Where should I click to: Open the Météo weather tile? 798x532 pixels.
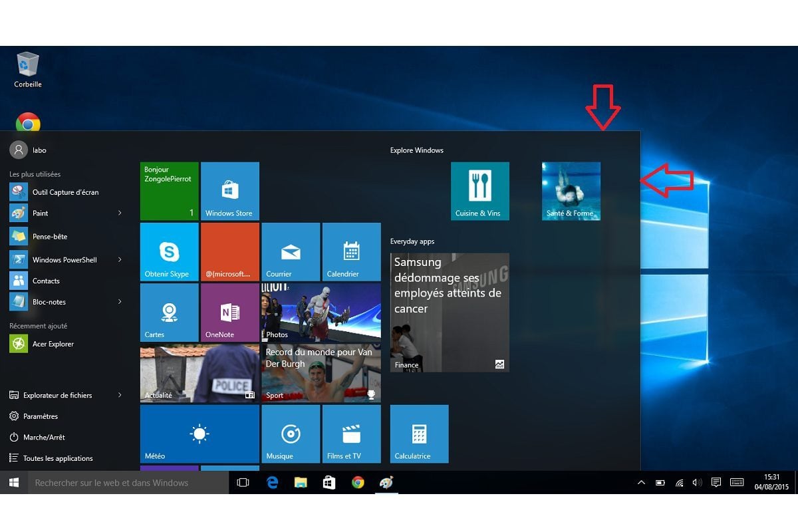(199, 434)
